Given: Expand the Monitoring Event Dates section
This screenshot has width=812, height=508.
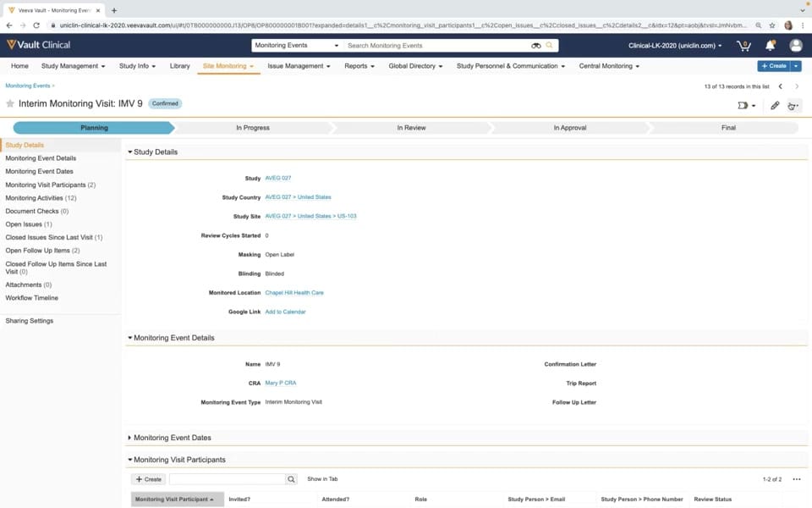Looking at the screenshot, I should (x=129, y=438).
